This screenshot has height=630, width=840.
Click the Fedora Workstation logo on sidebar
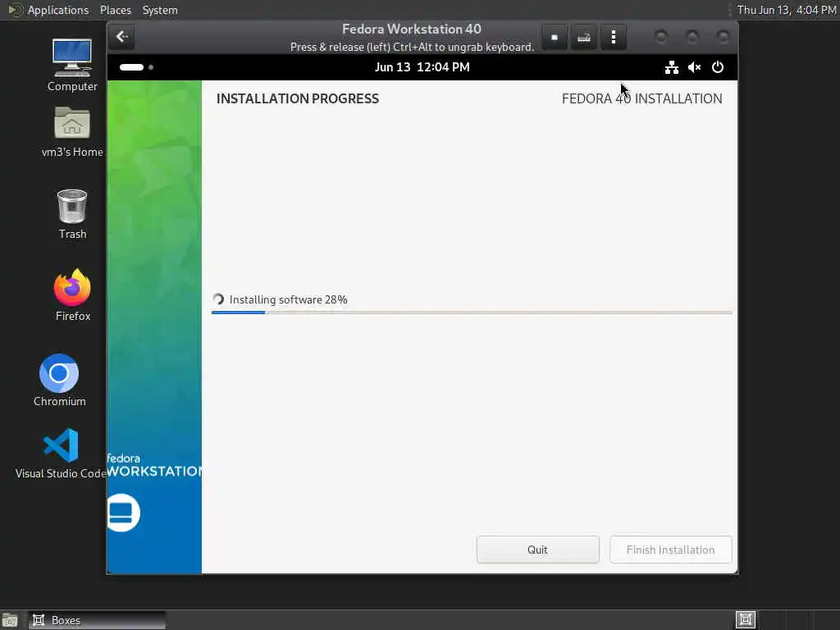click(123, 513)
